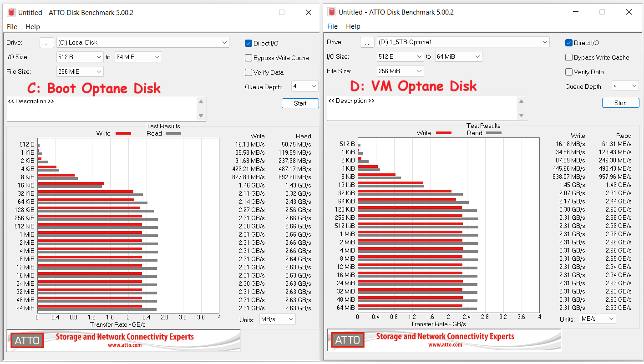This screenshot has height=364, width=644.
Task: Enable Bypass Write Cache in the D: Optane window
Action: (x=569, y=57)
